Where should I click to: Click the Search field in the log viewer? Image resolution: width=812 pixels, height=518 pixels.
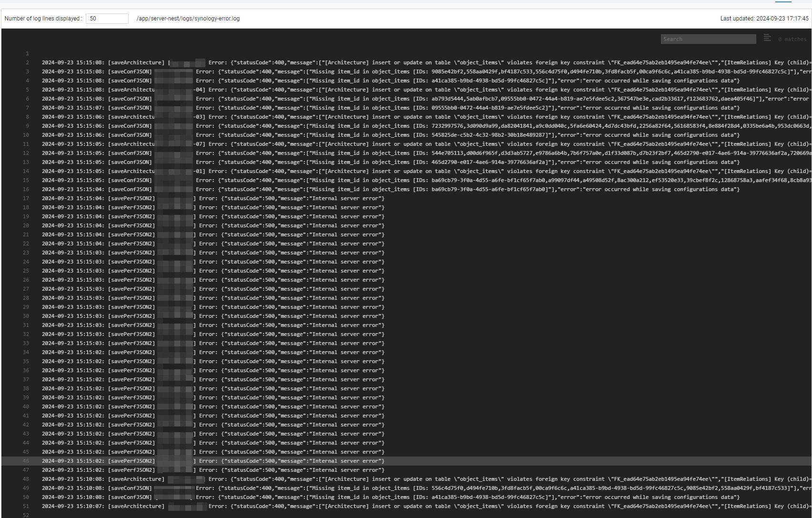[708, 39]
